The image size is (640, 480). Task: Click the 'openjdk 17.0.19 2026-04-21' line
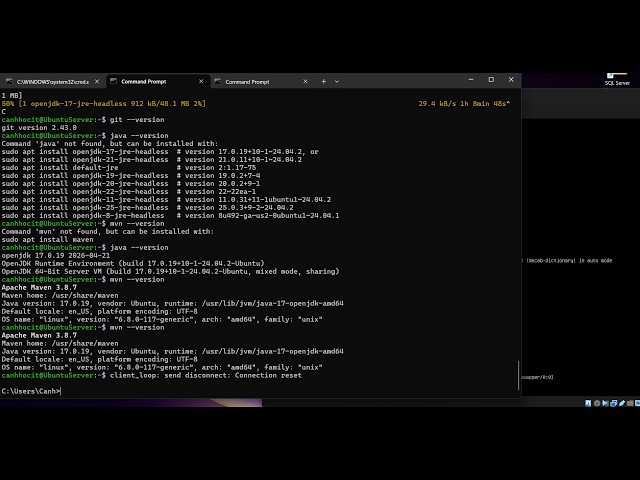(x=56, y=256)
